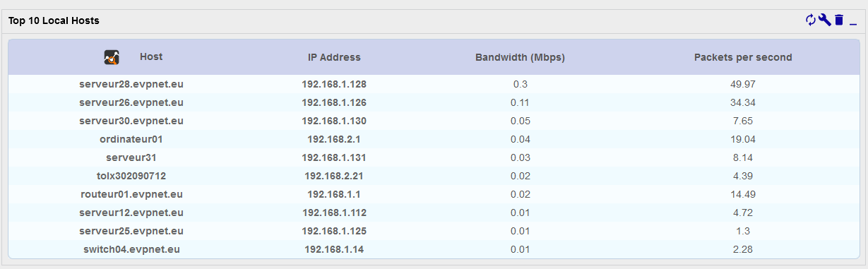Select IP address 192.168.2.21

(x=334, y=176)
